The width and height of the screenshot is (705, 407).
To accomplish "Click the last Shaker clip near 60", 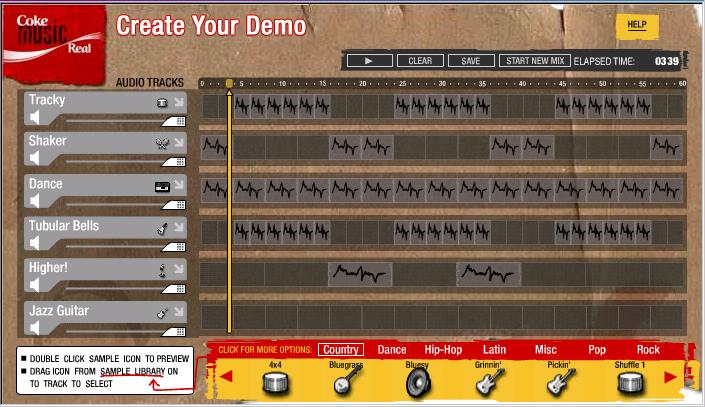I will pos(666,147).
